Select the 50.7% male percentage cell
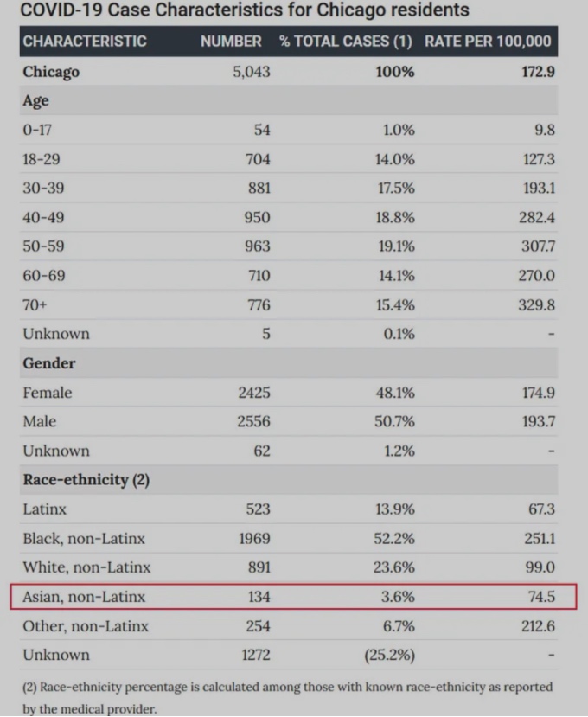 click(x=394, y=421)
